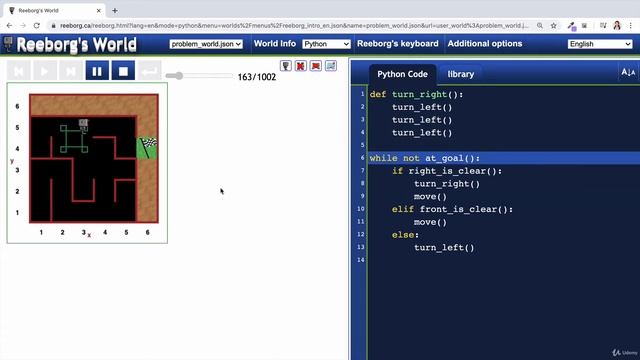The image size is (640, 360).
Task: Open the problem_world.json world dropdown
Action: (206, 44)
